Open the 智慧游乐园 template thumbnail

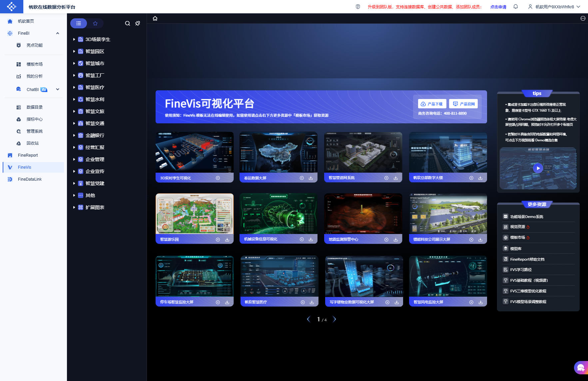point(195,214)
